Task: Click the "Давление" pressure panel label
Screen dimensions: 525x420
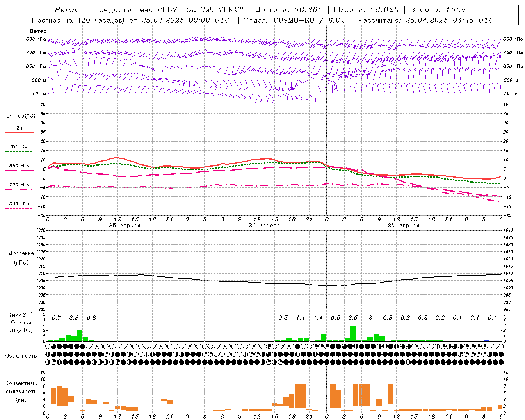Action: (x=21, y=253)
